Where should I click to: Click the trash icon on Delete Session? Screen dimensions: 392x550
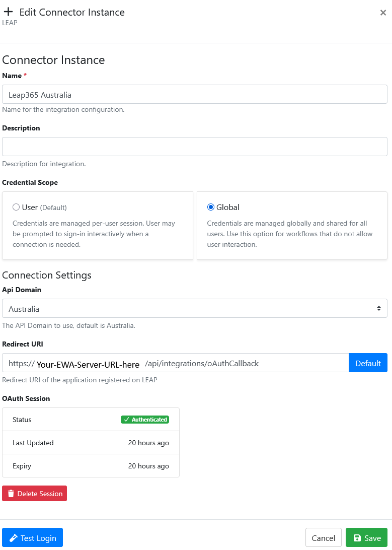click(x=11, y=494)
